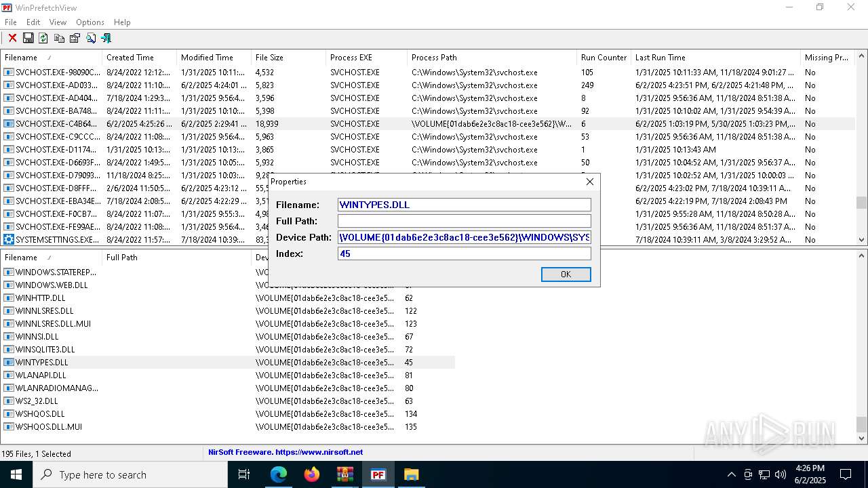Open the Help menu
Screen dimensions: 868x488
point(122,22)
